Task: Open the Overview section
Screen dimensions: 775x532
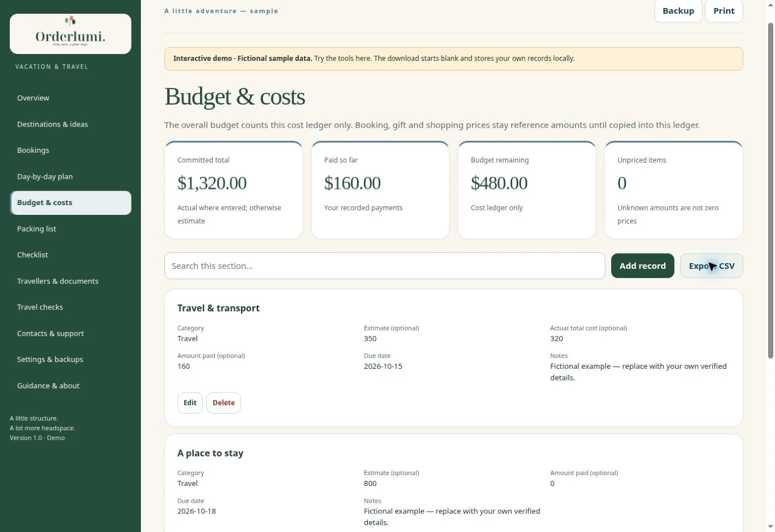Action: 70,98
